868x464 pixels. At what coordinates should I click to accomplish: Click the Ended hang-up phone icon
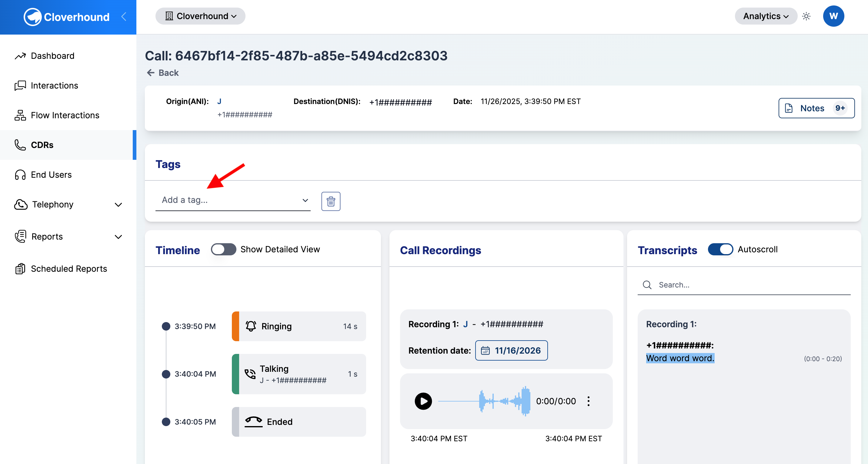pos(253,421)
